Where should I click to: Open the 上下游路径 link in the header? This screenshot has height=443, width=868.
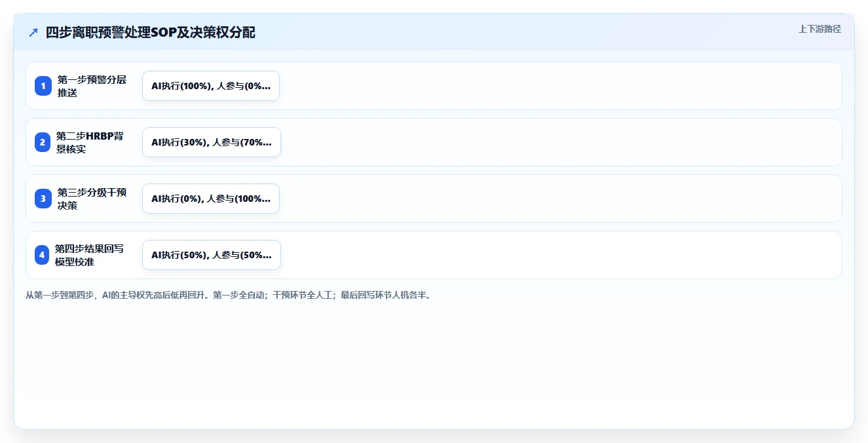click(x=820, y=29)
